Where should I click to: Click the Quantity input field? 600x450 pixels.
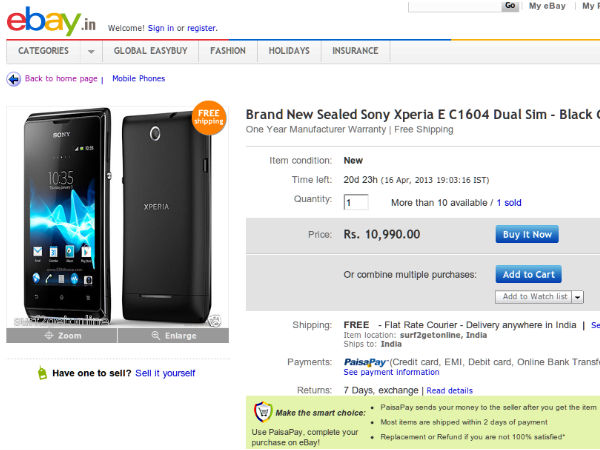click(x=355, y=203)
